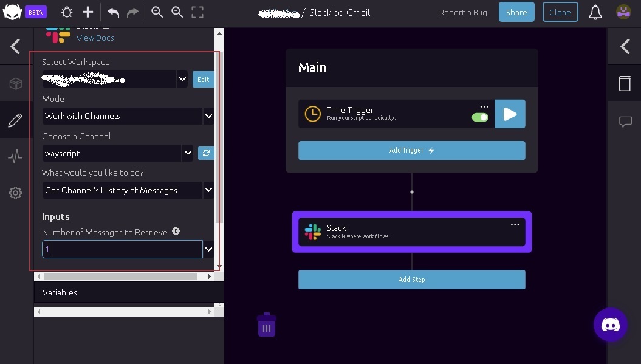Redo the last action
Screen dimensions: 641x364
click(x=132, y=12)
